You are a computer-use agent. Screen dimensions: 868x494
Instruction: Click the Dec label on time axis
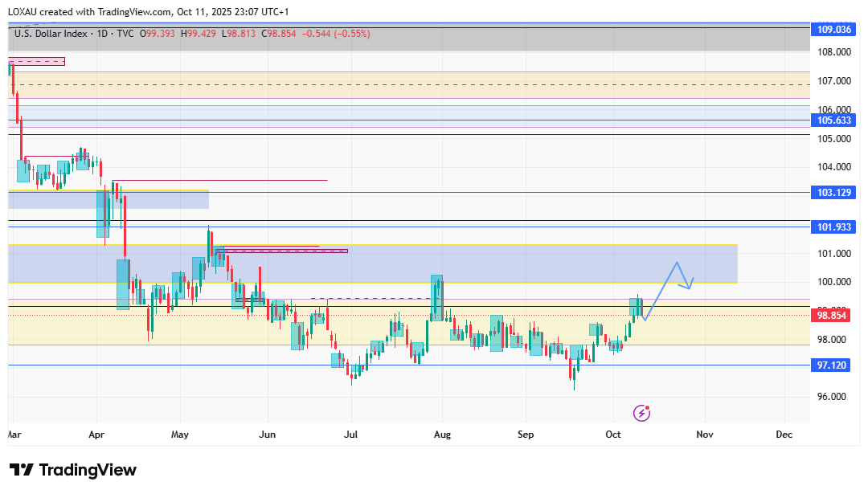point(784,435)
